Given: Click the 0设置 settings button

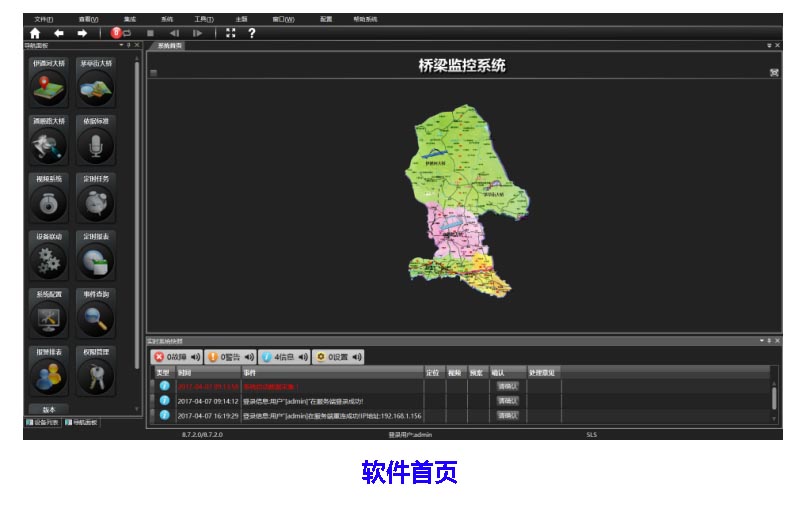Looking at the screenshot, I should coord(338,357).
